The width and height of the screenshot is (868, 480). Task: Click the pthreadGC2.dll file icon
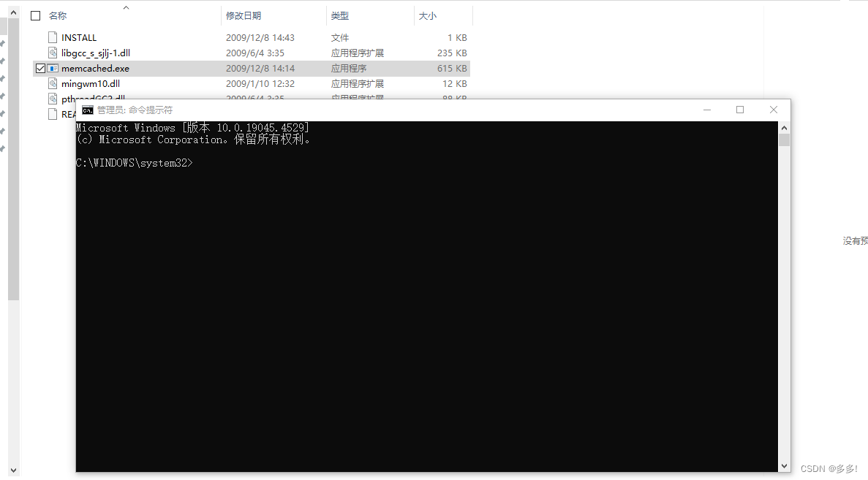[52, 98]
